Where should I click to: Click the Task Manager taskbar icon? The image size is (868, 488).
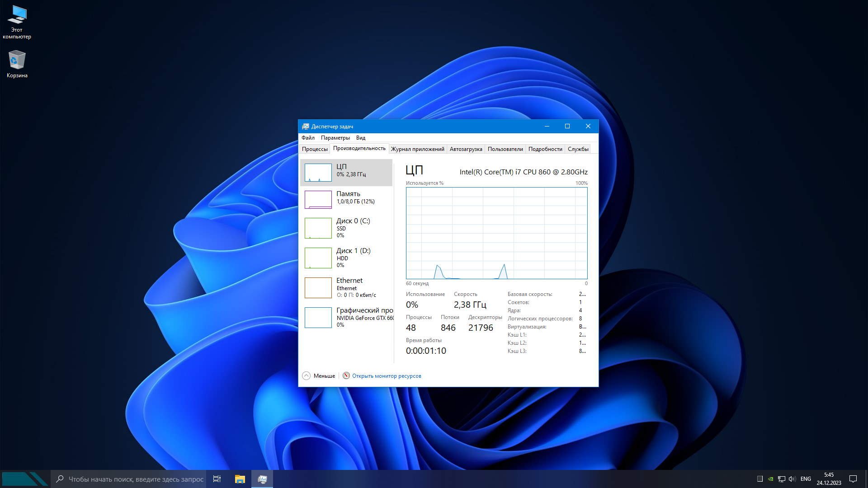tap(262, 479)
